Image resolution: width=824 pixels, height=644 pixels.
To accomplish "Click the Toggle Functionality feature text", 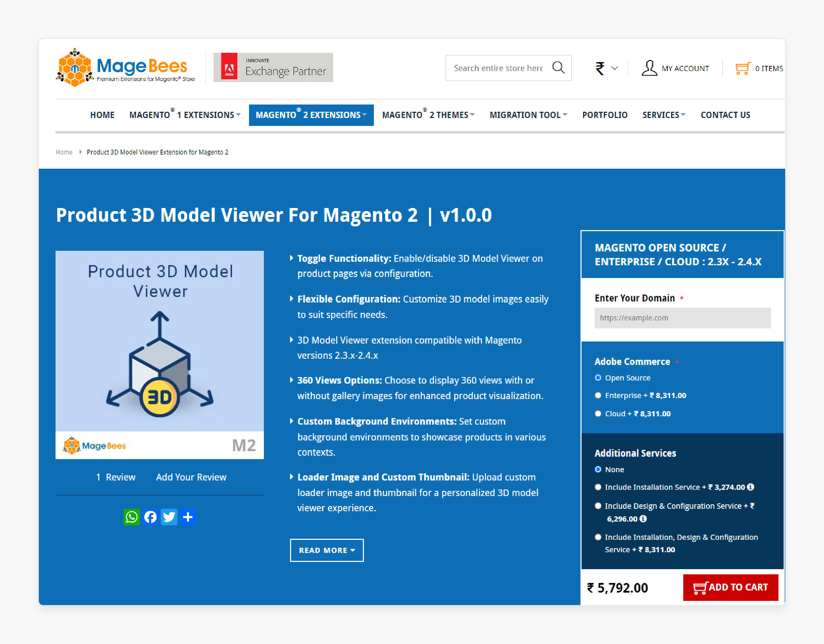I will (420, 266).
